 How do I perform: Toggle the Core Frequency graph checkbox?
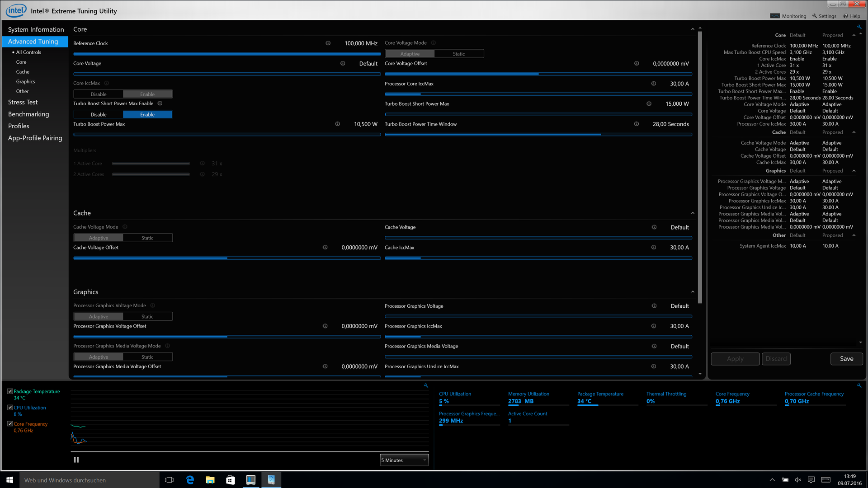10,424
